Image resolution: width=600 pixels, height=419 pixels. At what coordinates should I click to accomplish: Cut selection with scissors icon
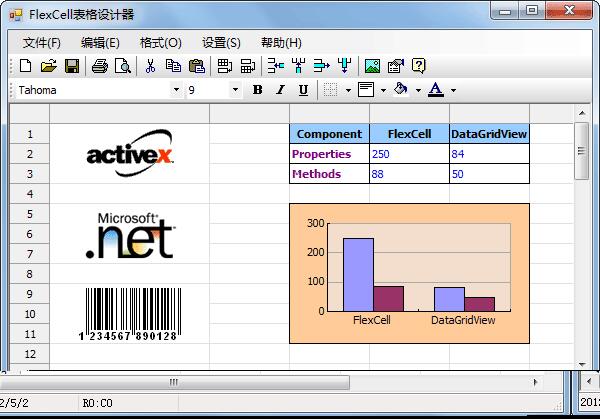click(150, 66)
